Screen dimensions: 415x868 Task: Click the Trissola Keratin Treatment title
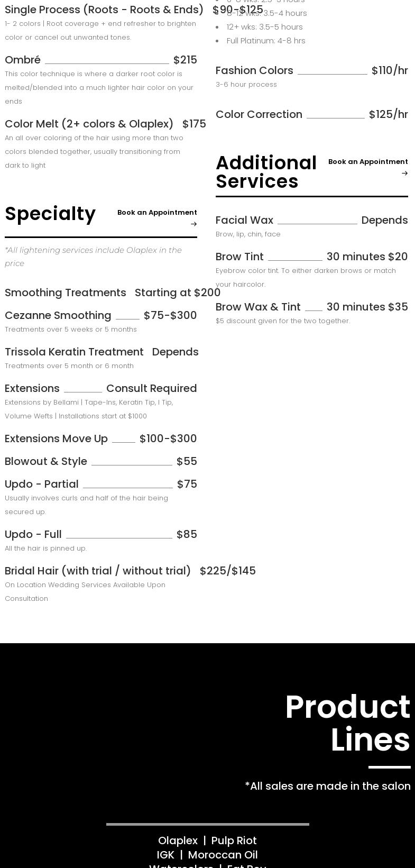pyautogui.click(x=74, y=352)
